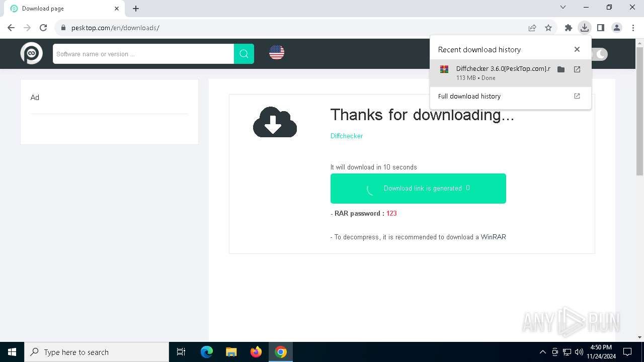Focus the Software name or version search field

click(x=143, y=54)
